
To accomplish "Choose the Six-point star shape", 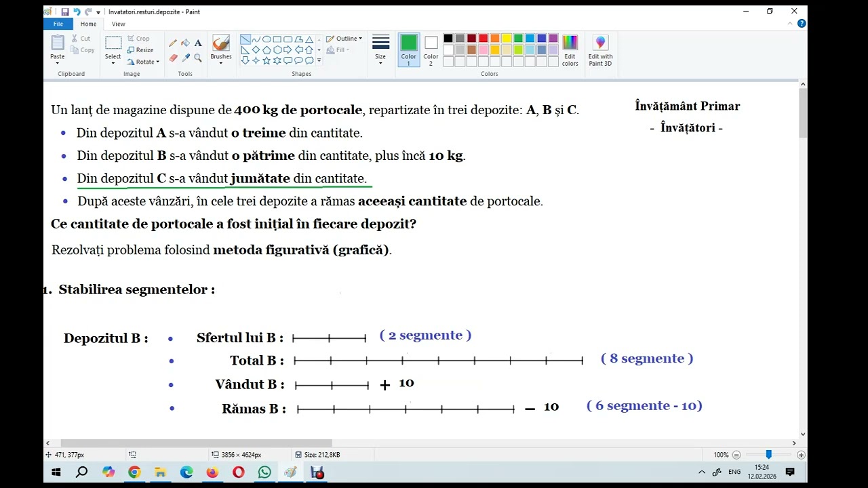I will 277,60.
